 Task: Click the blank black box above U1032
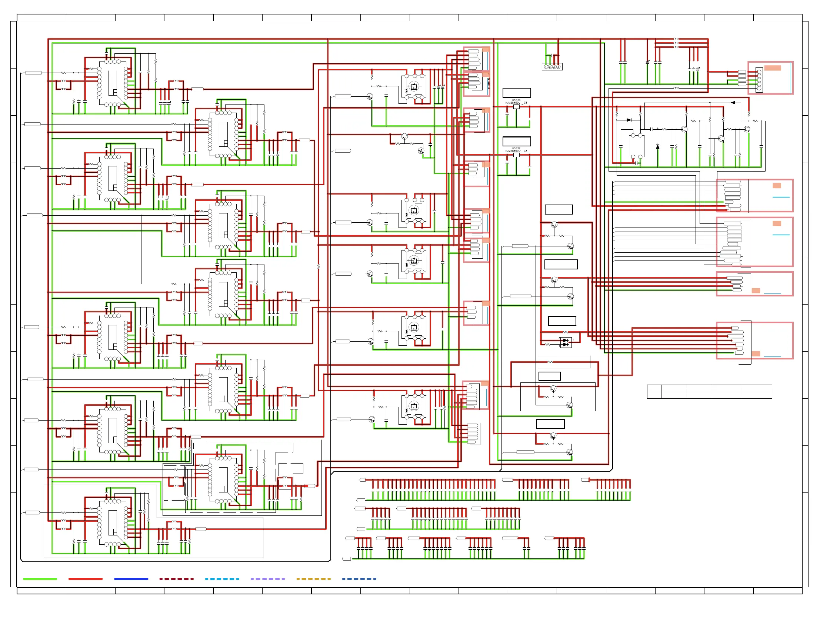point(516,141)
